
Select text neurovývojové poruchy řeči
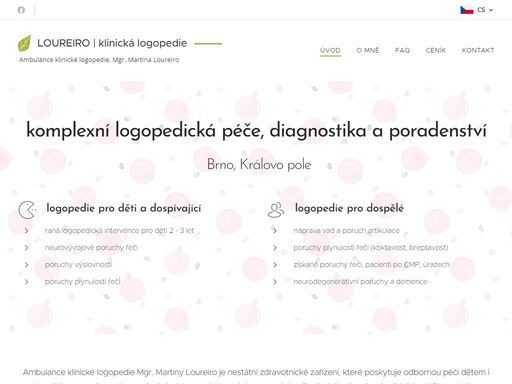click(91, 247)
